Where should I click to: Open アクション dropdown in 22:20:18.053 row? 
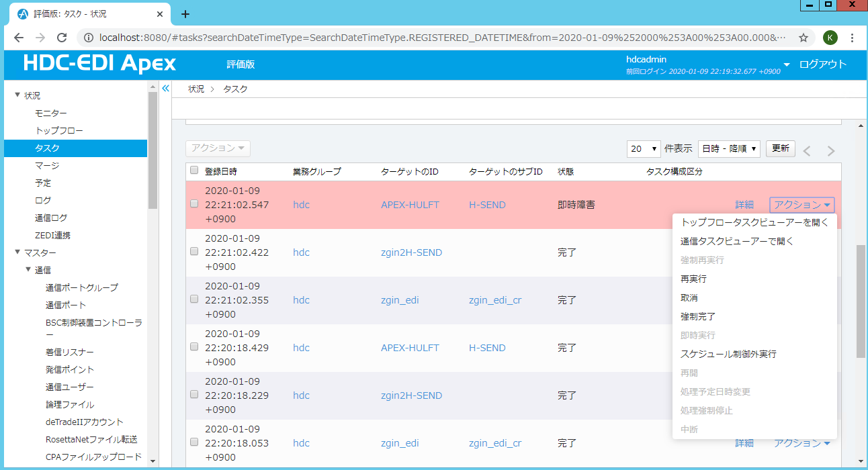pos(802,443)
